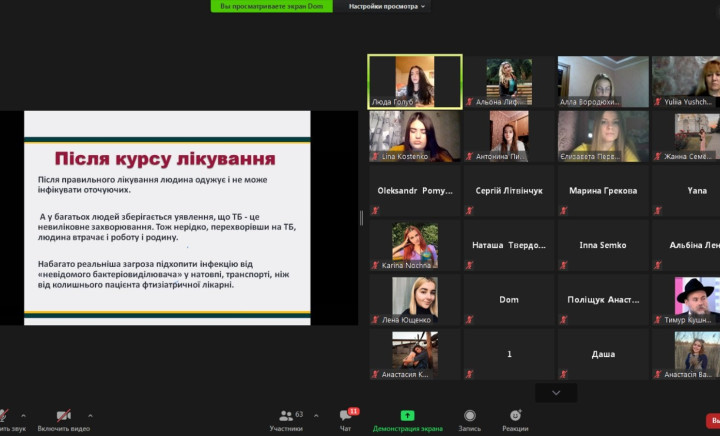The height and width of the screenshot is (436, 720).
Task: Select Dom participant tile
Action: click(509, 300)
